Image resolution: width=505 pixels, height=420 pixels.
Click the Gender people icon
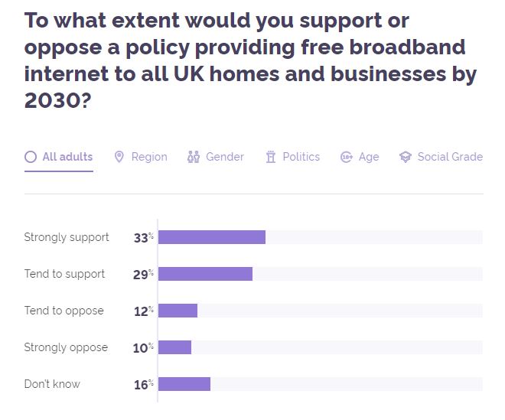tap(194, 157)
